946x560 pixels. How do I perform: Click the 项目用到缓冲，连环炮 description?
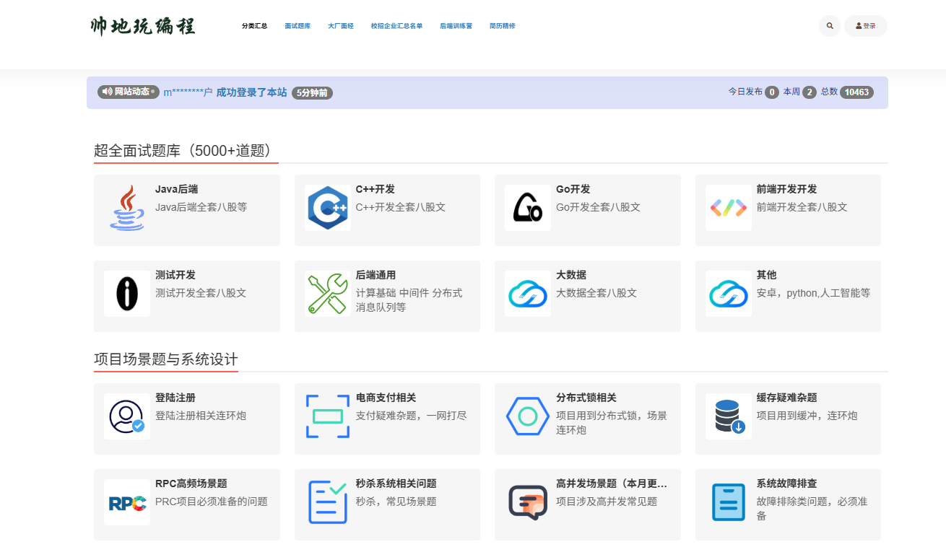point(807,416)
